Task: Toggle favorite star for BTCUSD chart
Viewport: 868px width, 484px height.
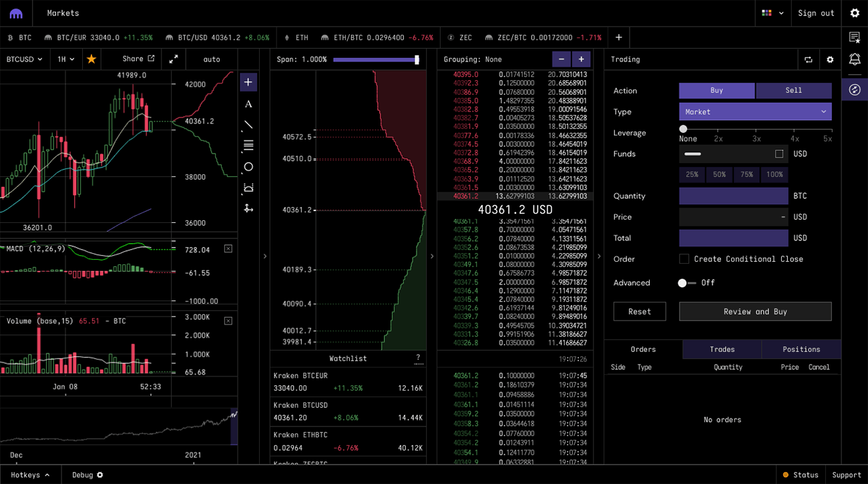Action: pos(91,59)
